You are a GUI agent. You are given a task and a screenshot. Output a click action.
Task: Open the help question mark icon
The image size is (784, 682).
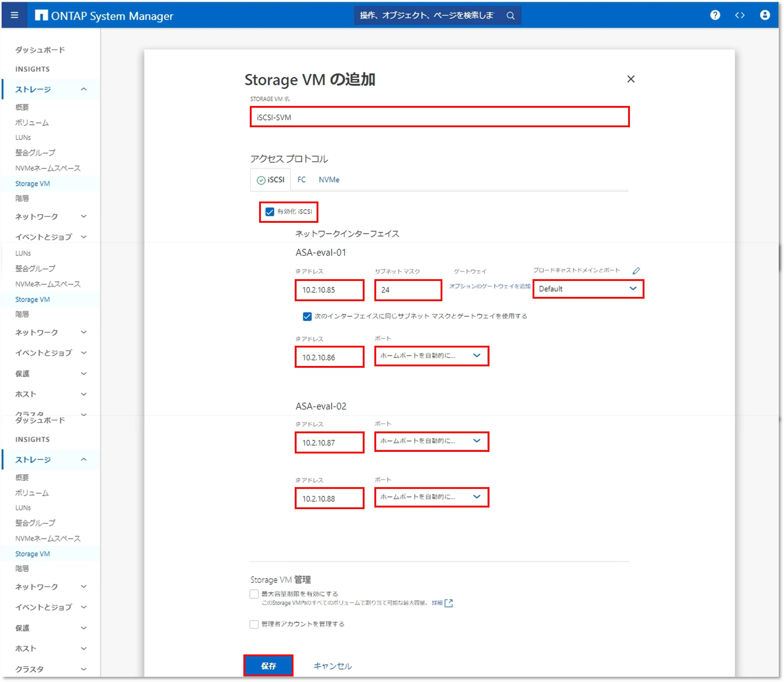(715, 15)
